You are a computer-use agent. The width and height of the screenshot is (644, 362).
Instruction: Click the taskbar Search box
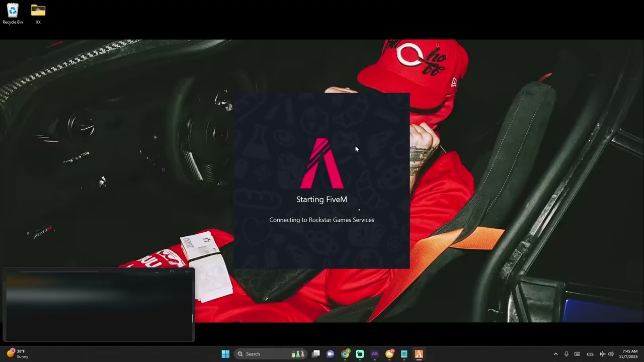[x=271, y=354]
